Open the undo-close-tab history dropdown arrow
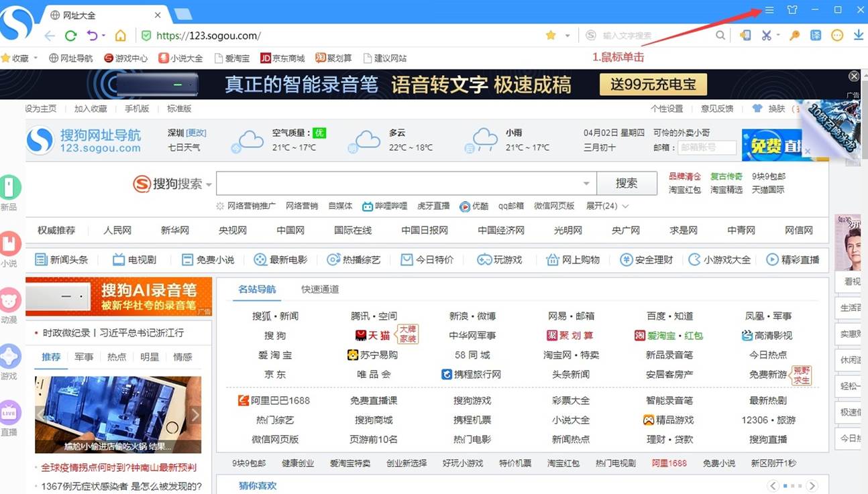This screenshot has height=494, width=868. 103,36
